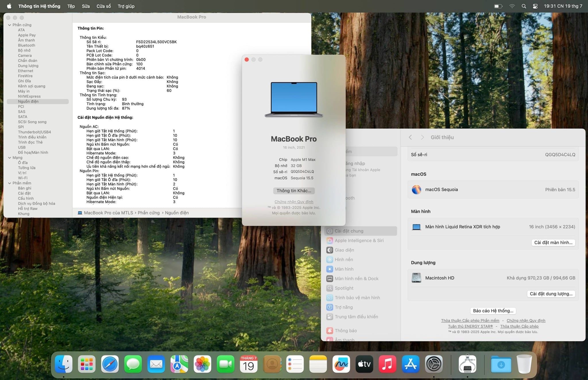Screen dimensions: 588x380
Task: Select Nguồn điện in the sidebar
Action: tap(38, 101)
